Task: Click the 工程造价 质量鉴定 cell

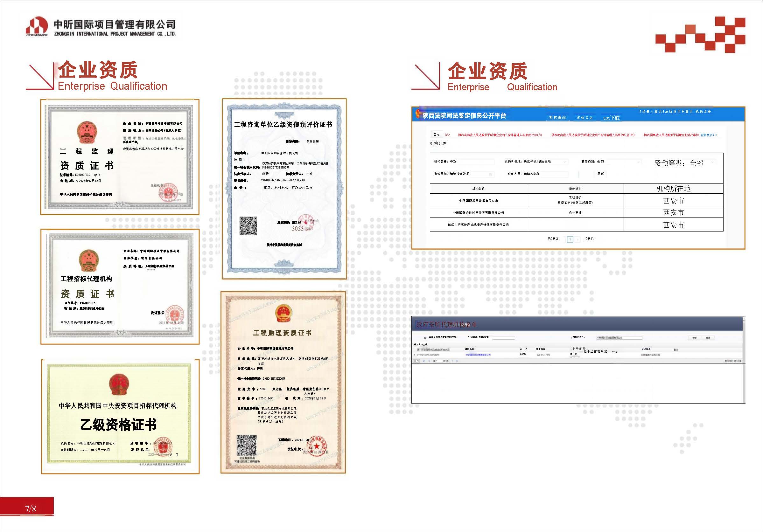Action: tap(575, 200)
